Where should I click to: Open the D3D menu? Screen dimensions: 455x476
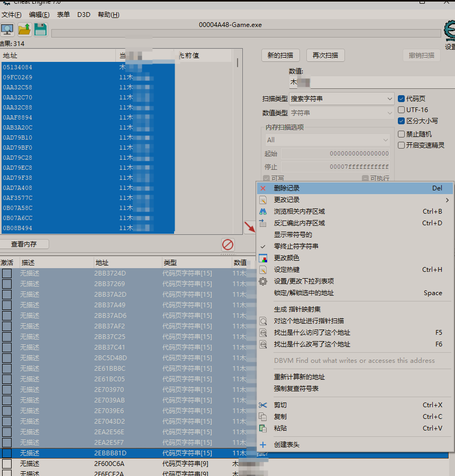pyautogui.click(x=84, y=15)
